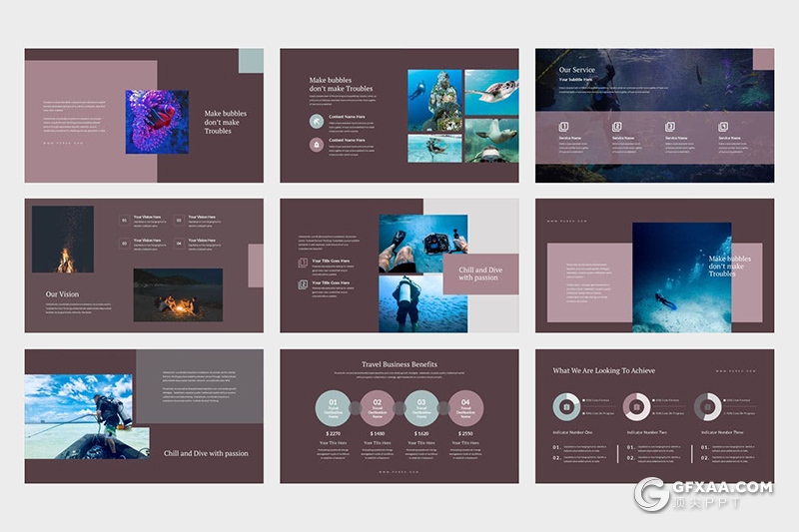Open the purple coral fish image slide
The height and width of the screenshot is (532, 799).
(157, 122)
